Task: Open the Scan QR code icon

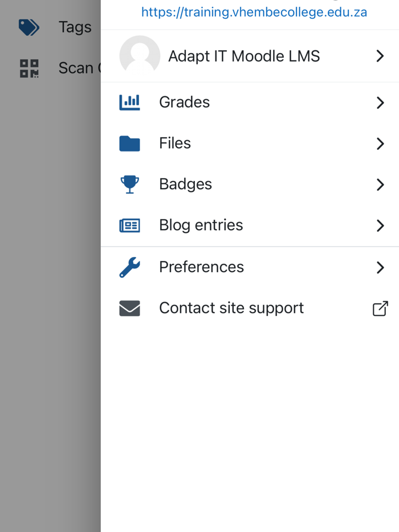Action: pos(28,68)
